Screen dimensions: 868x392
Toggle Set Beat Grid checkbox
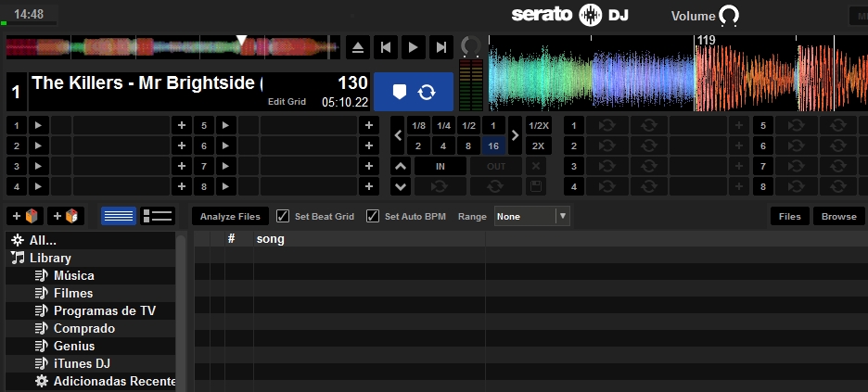[282, 216]
